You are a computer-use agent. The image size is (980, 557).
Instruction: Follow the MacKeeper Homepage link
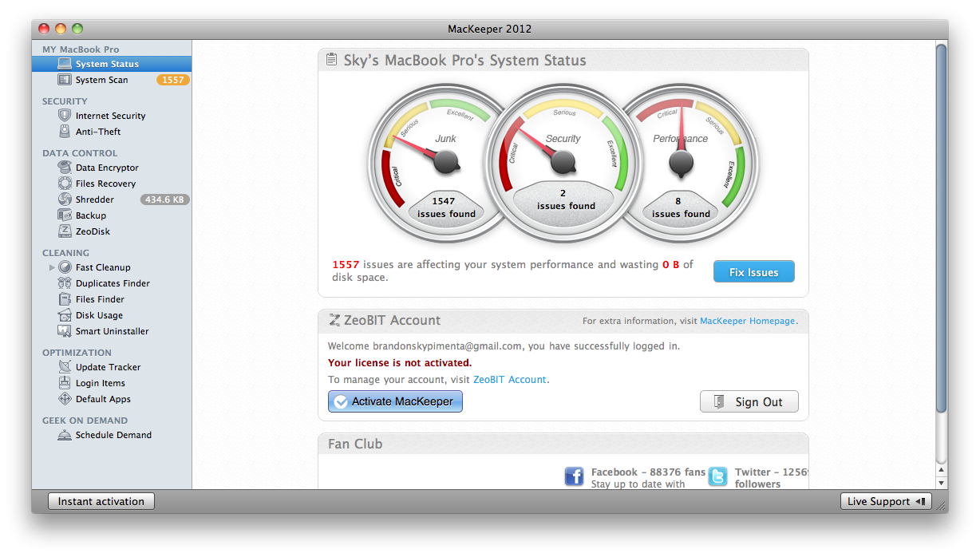[x=747, y=321]
